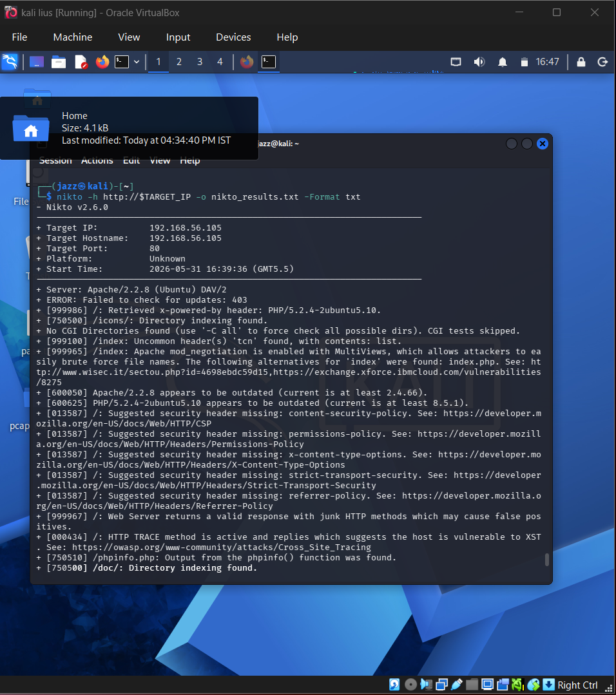Image resolution: width=616 pixels, height=695 pixels.
Task: Open the Kali applications menu icon
Action: click(x=10, y=62)
